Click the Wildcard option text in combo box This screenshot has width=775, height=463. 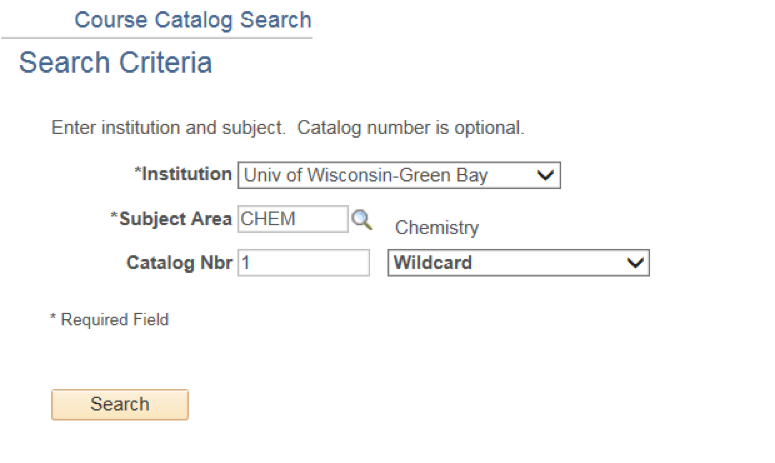coord(432,262)
